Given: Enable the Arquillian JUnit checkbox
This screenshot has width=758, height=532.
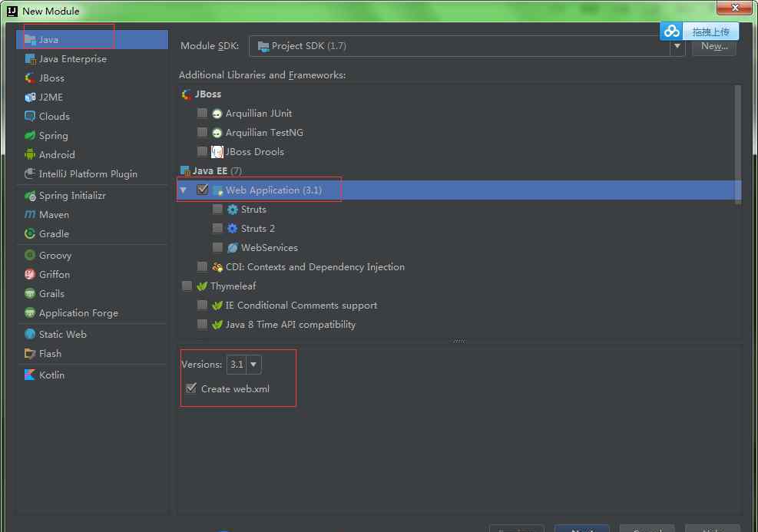Looking at the screenshot, I should point(202,113).
